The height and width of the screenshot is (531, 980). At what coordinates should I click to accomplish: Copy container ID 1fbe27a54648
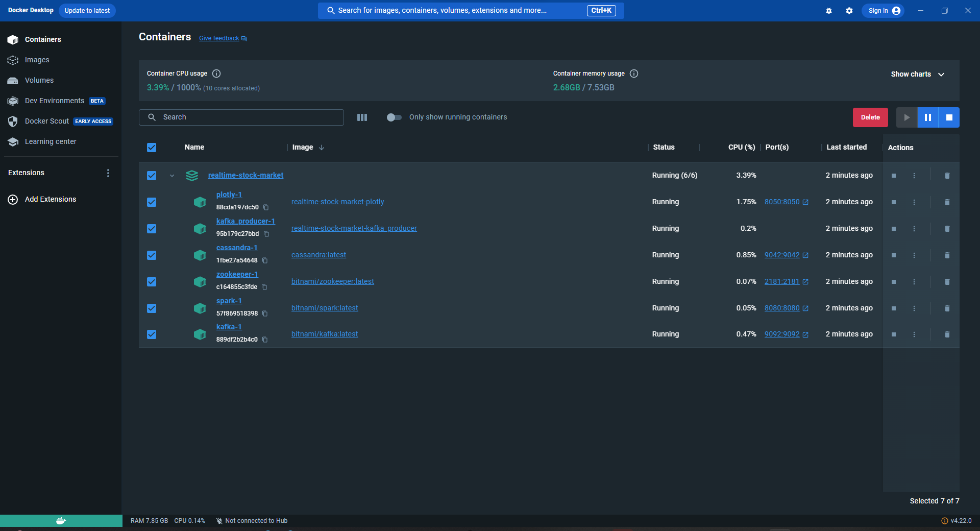[x=265, y=260]
